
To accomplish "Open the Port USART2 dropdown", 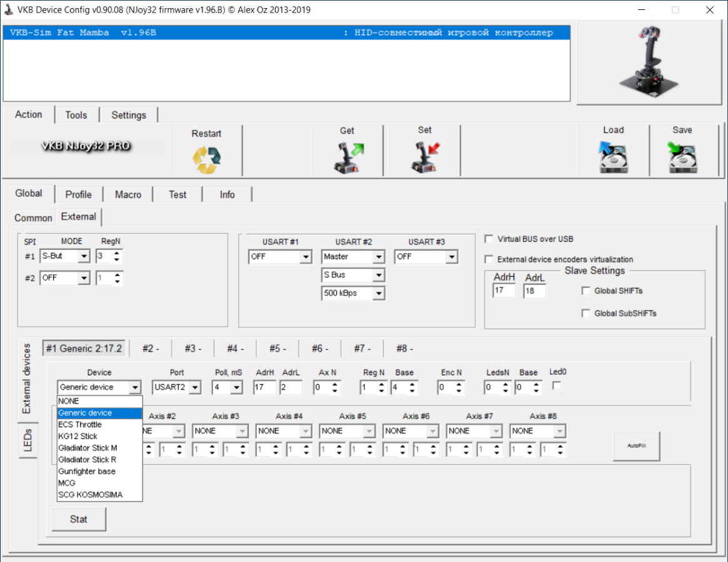I will tap(195, 387).
